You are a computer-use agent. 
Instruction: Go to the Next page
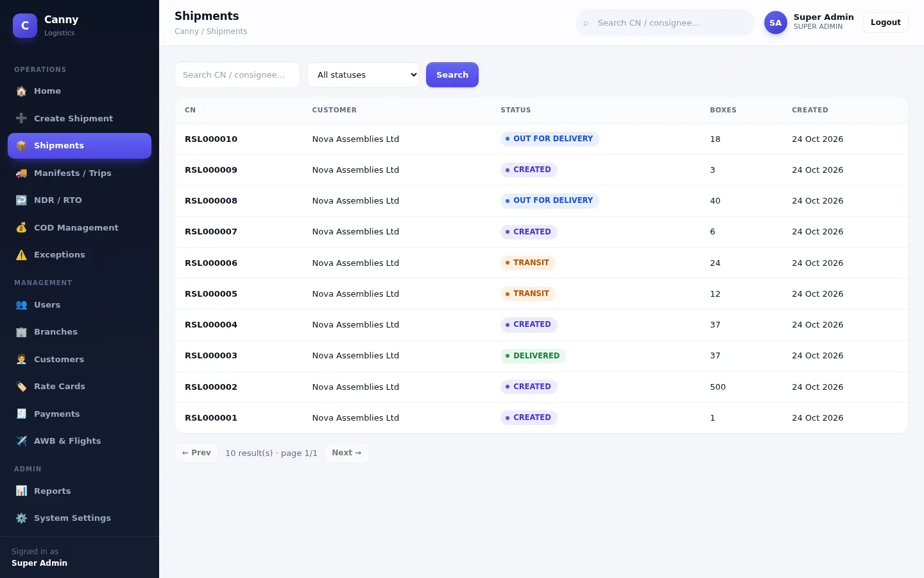coord(346,453)
